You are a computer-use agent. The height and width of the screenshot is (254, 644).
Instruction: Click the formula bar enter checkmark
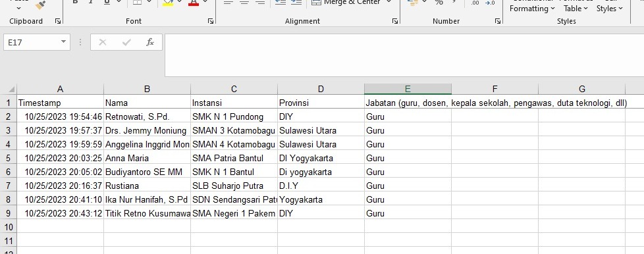tap(126, 42)
